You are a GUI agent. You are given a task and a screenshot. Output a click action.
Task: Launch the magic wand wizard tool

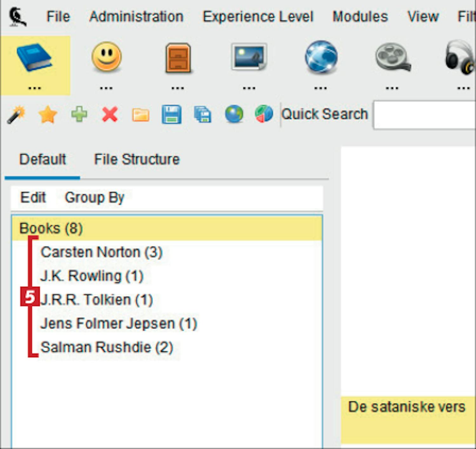[16, 114]
